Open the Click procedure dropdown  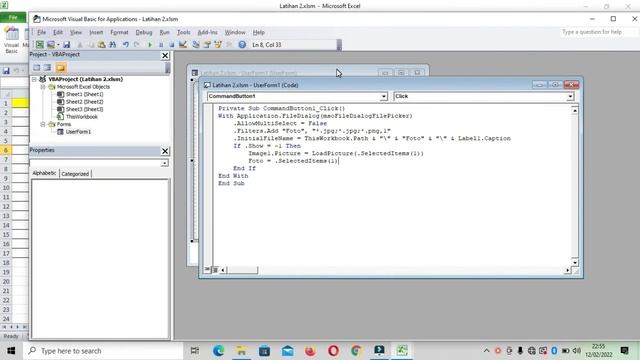pos(570,96)
